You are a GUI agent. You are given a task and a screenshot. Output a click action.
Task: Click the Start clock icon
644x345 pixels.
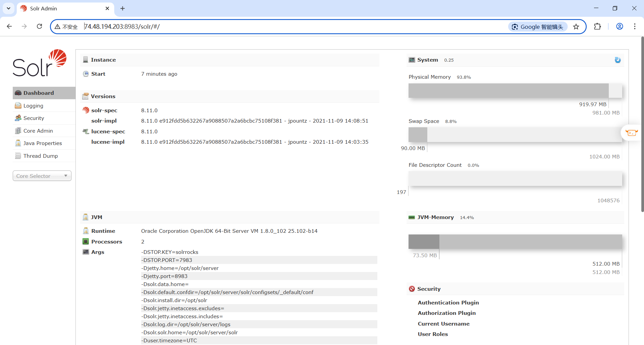(86, 74)
